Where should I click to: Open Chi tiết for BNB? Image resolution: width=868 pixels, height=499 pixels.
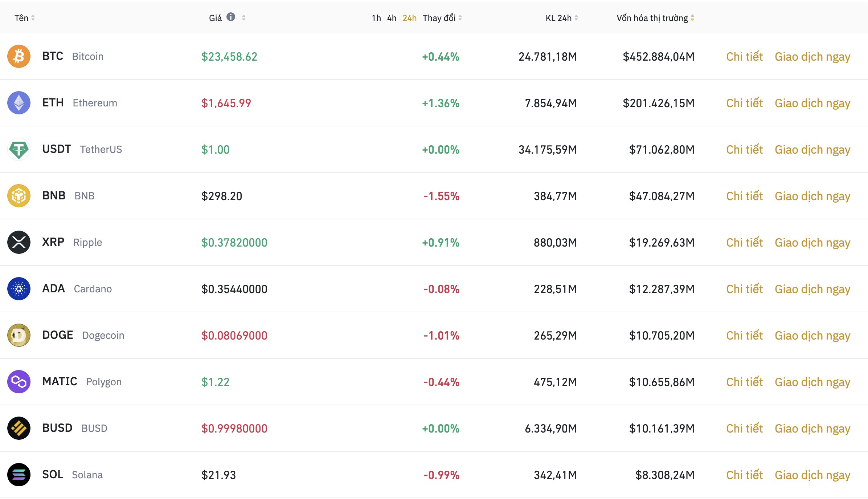[744, 196]
